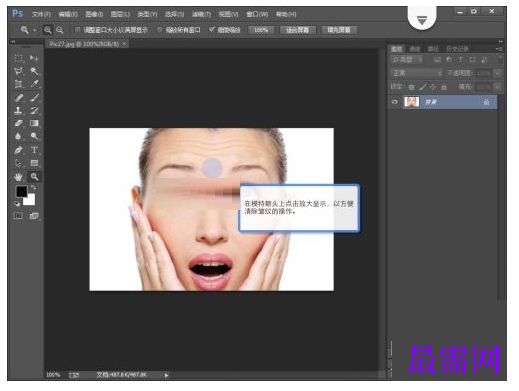The image size is (519, 391).
Task: Open the zoom tool preset picker arrow
Action: [x=34, y=30]
